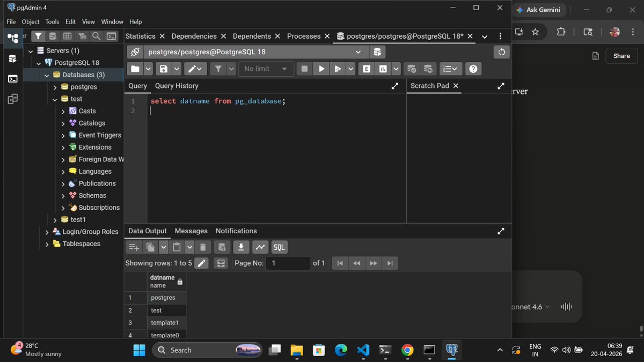Click the graph visualizer icon
Viewport: 644px width, 362px height.
coord(260,247)
